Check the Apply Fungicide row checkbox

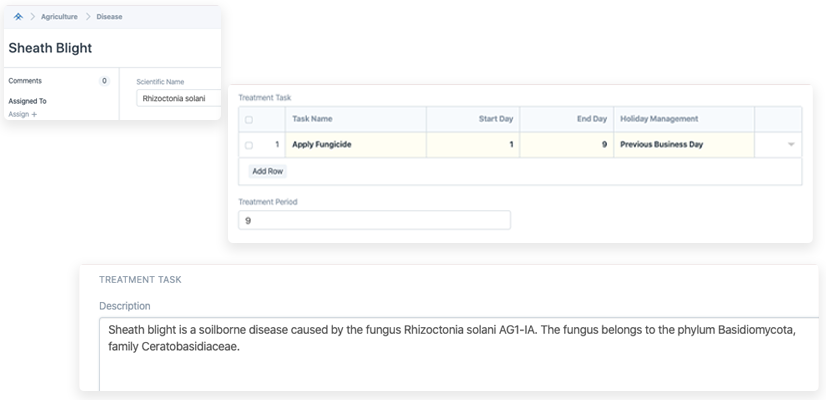(249, 145)
